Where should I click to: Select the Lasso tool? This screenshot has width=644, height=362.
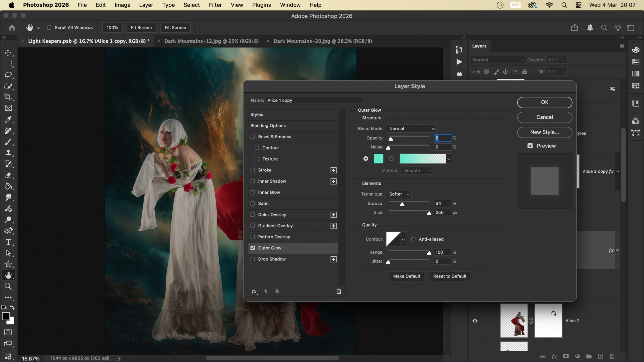pyautogui.click(x=8, y=75)
